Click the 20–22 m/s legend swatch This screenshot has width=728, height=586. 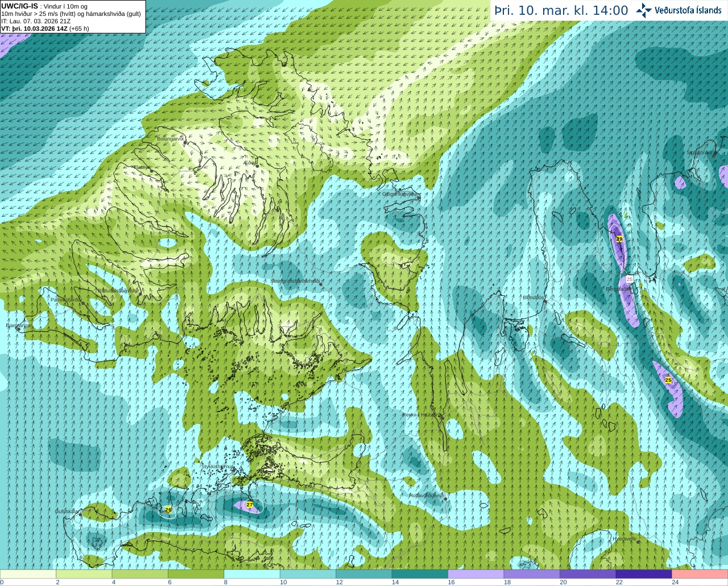coord(588,573)
